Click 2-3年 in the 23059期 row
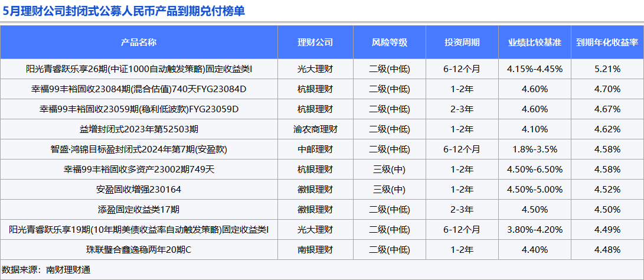 [462, 109]
